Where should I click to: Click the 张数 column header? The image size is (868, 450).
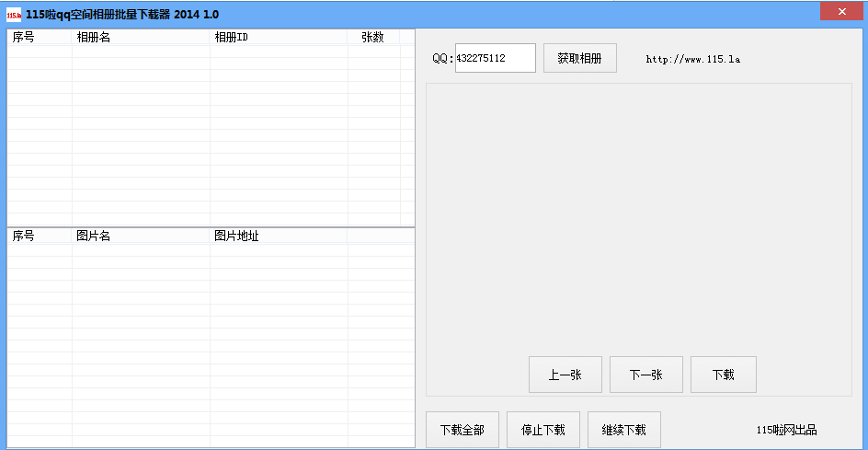pos(373,37)
